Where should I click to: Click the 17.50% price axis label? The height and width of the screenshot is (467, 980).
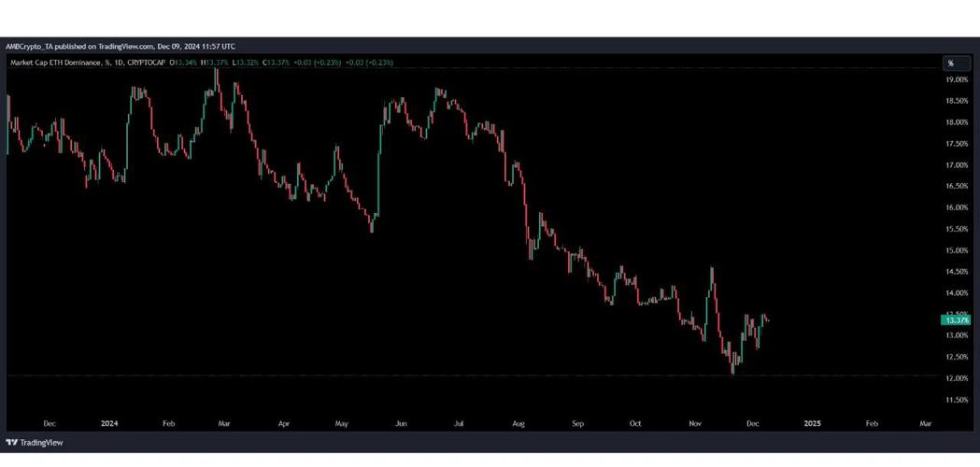click(x=957, y=144)
